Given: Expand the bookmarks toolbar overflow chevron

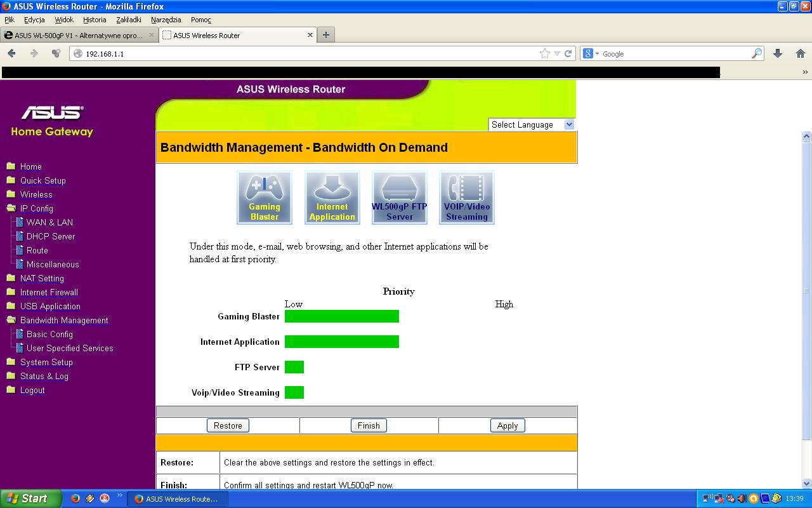Looking at the screenshot, I should pyautogui.click(x=805, y=72).
